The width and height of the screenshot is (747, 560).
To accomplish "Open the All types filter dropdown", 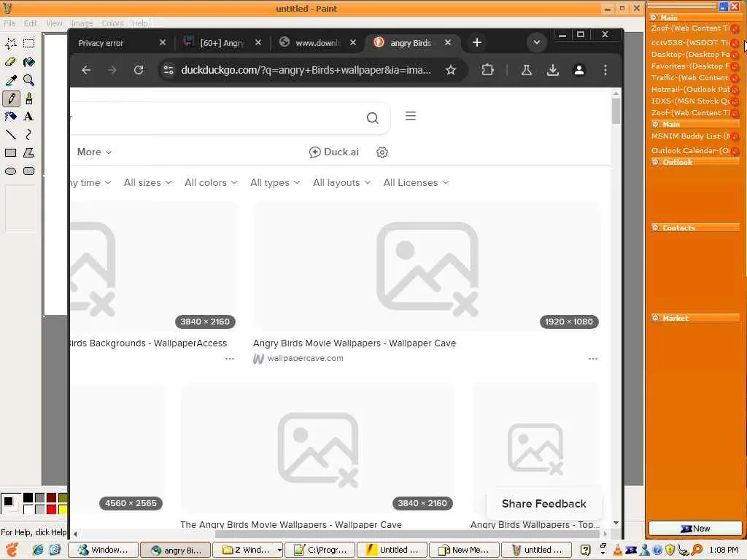I will [275, 182].
